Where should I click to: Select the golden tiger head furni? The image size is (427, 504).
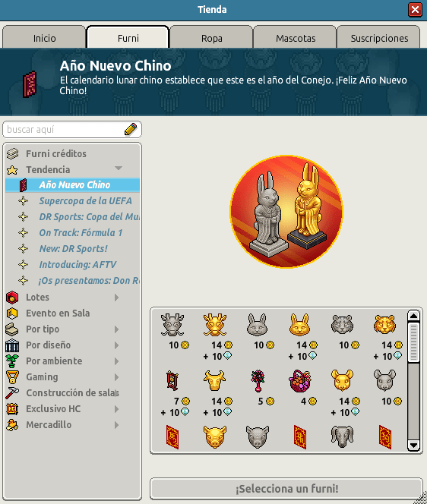click(384, 325)
